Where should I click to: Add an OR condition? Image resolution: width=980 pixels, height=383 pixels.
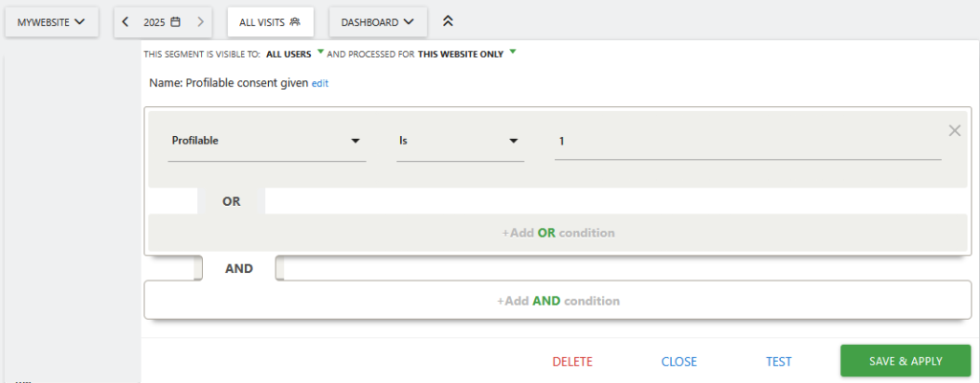(x=558, y=233)
